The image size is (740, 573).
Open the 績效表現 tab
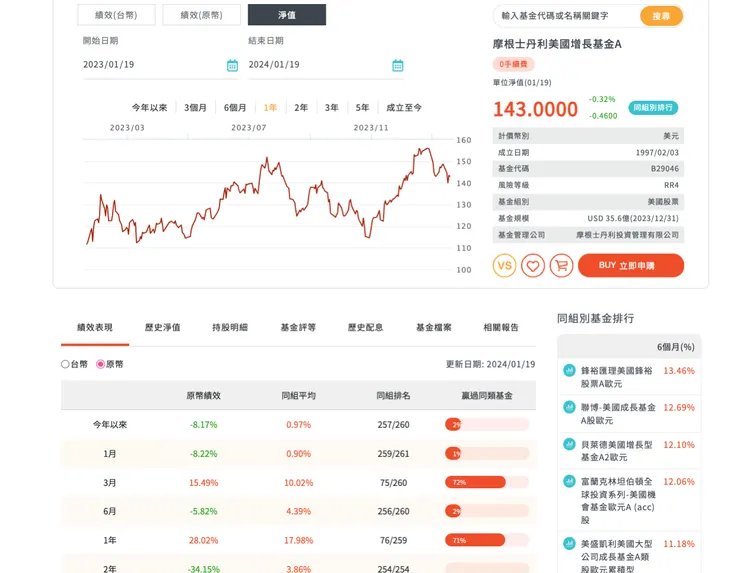coord(95,328)
